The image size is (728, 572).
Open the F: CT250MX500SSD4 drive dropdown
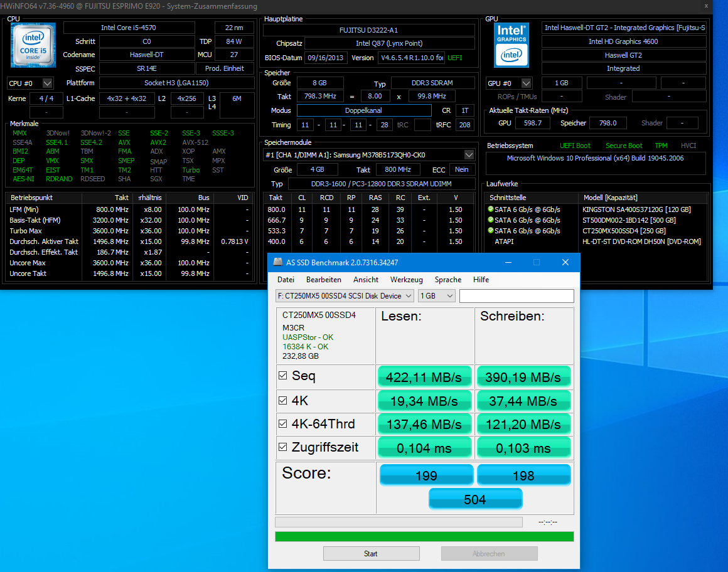(345, 295)
